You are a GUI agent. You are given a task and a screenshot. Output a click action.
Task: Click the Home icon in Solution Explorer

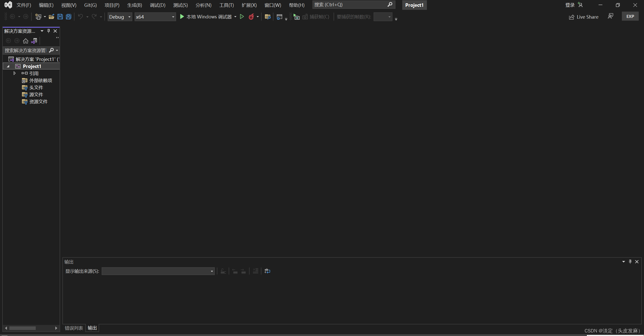[25, 41]
